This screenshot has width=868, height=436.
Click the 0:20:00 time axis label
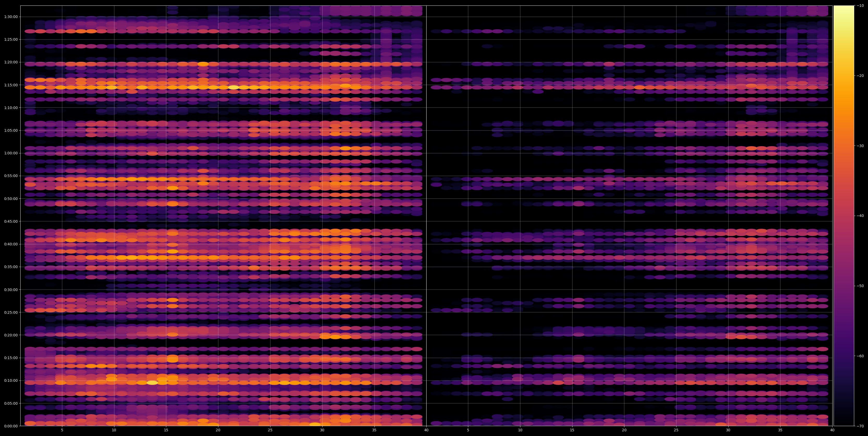(x=11, y=335)
